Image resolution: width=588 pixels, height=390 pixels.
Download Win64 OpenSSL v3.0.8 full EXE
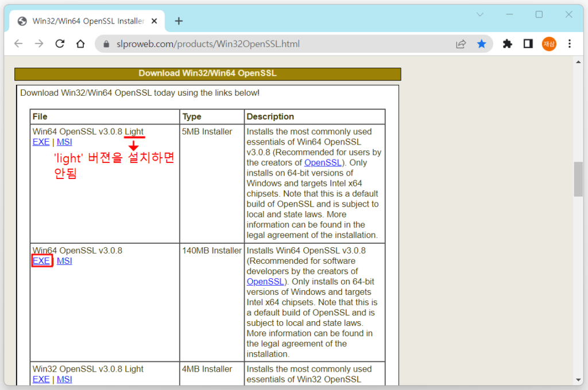pos(41,261)
